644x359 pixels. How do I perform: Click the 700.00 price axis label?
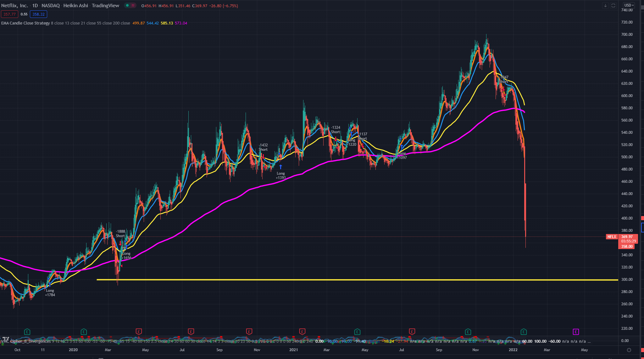click(627, 35)
